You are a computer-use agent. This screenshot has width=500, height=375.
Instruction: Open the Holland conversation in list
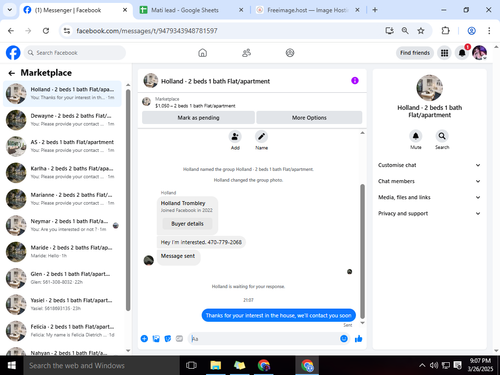pyautogui.click(x=62, y=94)
